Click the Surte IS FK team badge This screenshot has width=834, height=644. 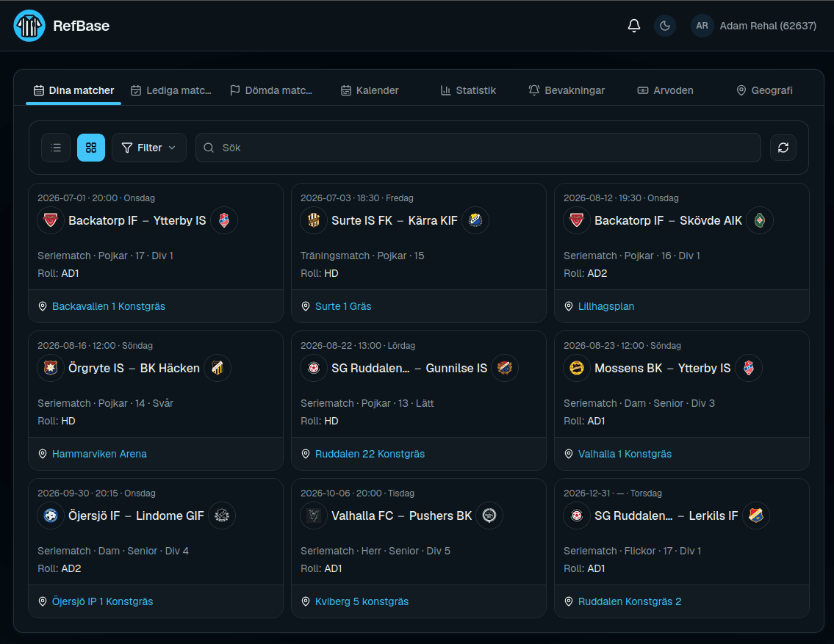(x=314, y=220)
